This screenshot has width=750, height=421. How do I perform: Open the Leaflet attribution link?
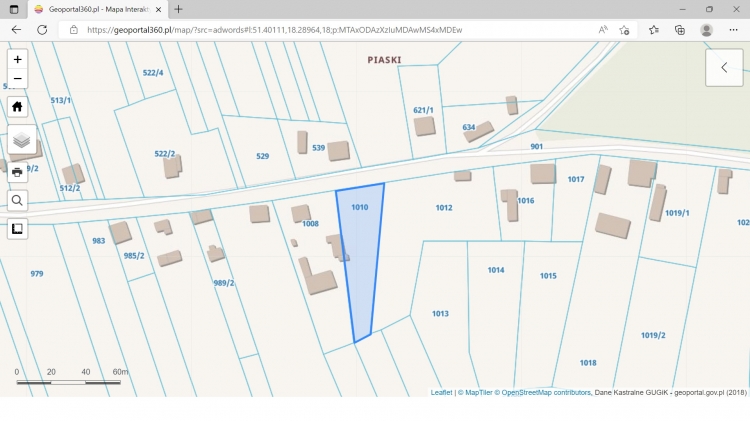[x=442, y=393]
